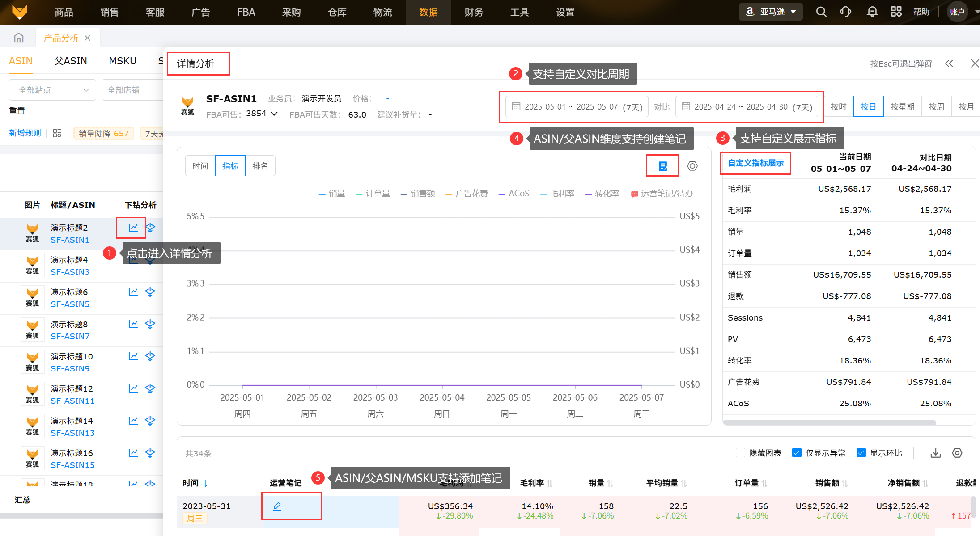Click the note creation icon above chart
Screen dimensions: 980x536
click(x=663, y=166)
